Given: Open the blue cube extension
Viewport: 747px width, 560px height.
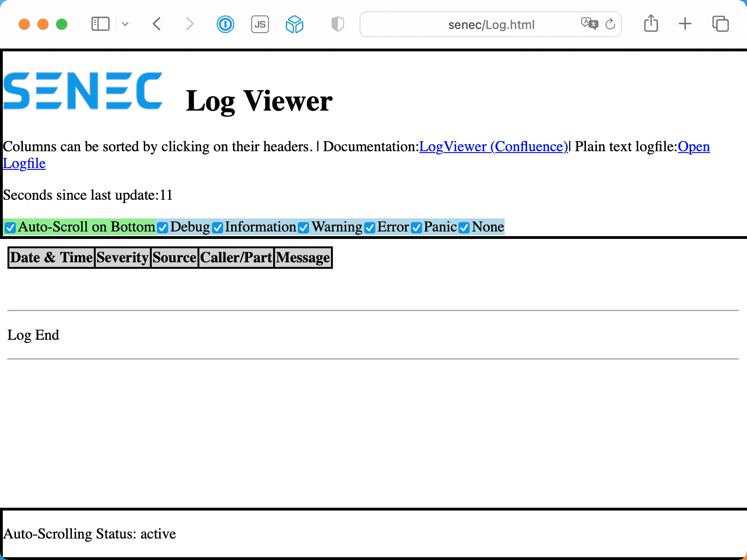Looking at the screenshot, I should coord(294,24).
